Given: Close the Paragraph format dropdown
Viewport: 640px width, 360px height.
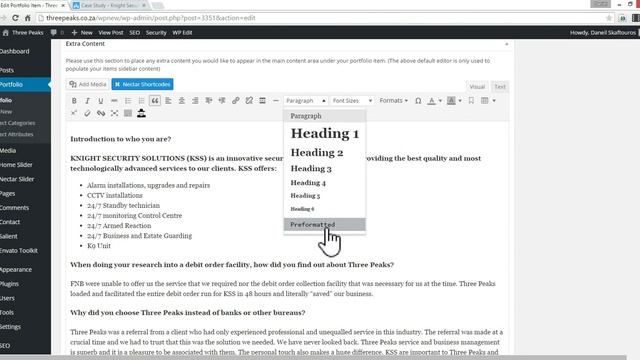Looking at the screenshot, I should (306, 101).
